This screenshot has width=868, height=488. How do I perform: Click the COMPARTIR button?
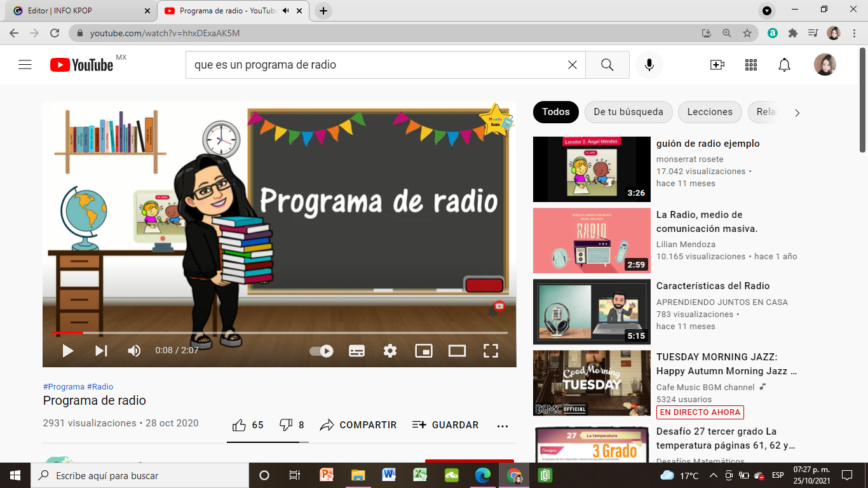point(367,424)
